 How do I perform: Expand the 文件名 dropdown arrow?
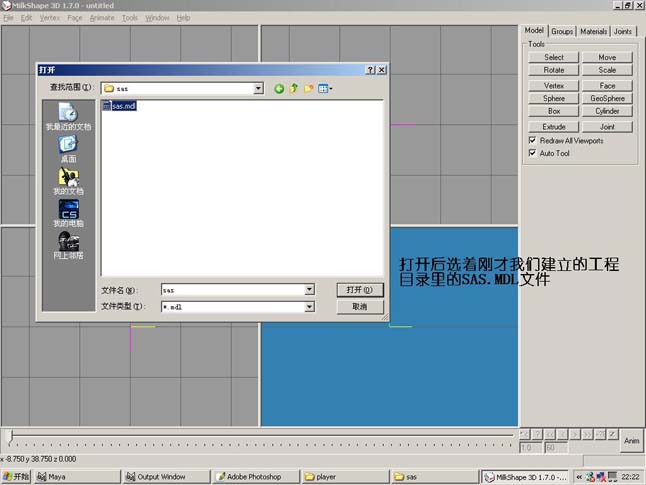309,290
